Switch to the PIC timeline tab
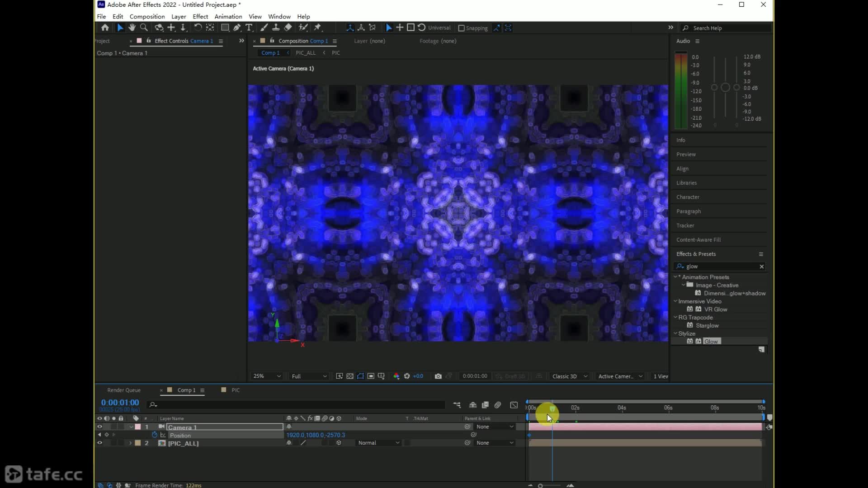 [236, 390]
